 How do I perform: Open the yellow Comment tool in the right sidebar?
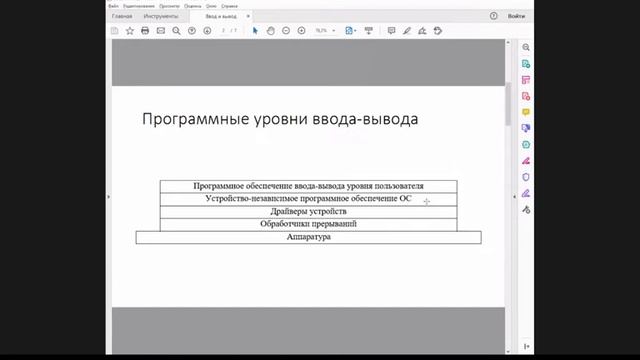coord(526,112)
